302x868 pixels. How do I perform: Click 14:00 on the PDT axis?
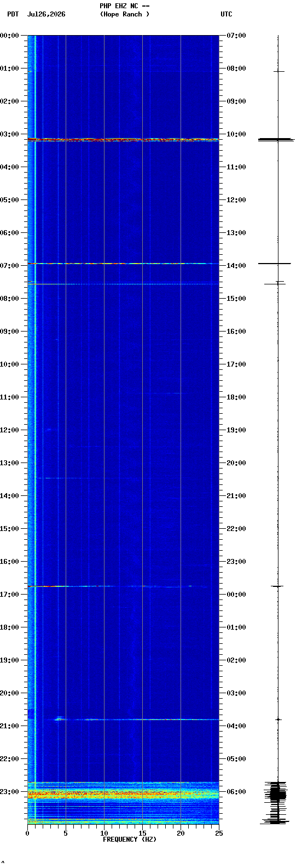pyautogui.click(x=9, y=496)
